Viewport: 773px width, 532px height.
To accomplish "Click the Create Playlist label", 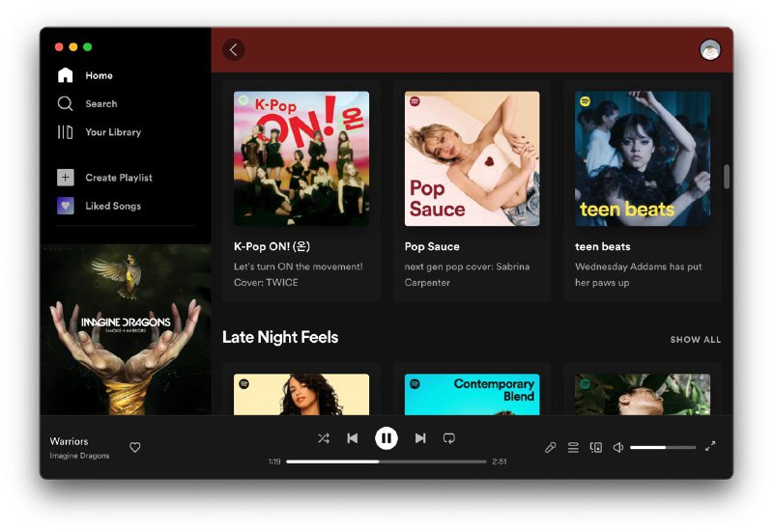I will (119, 178).
